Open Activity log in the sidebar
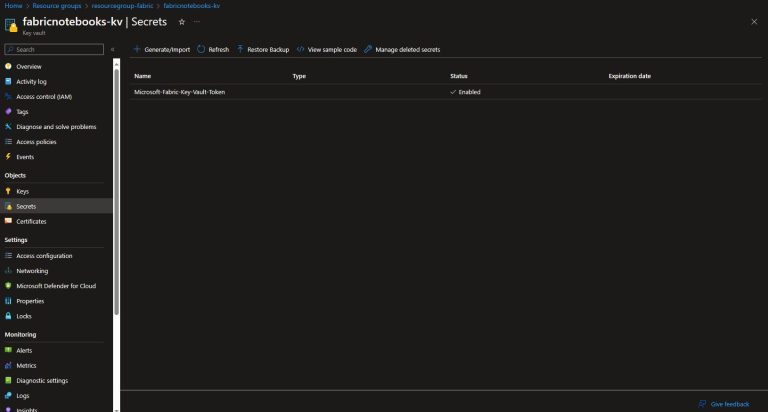 click(x=31, y=81)
